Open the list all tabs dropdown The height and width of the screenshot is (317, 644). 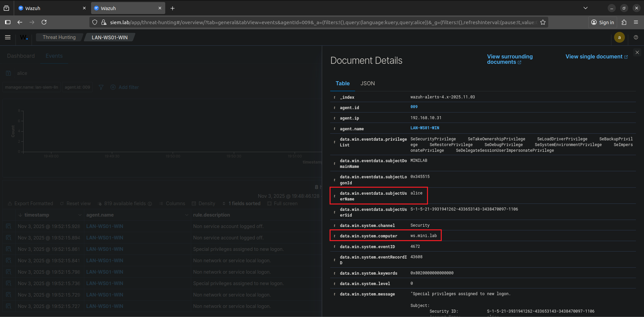pyautogui.click(x=585, y=8)
